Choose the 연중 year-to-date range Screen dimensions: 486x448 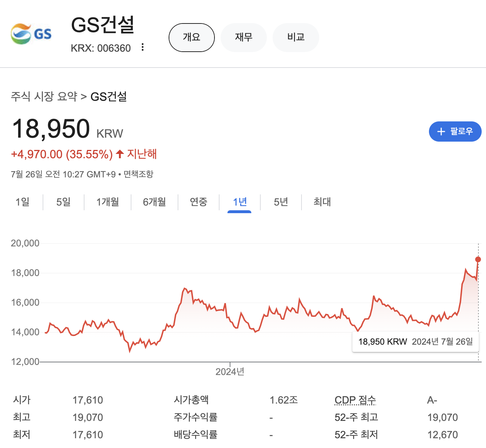coord(199,202)
